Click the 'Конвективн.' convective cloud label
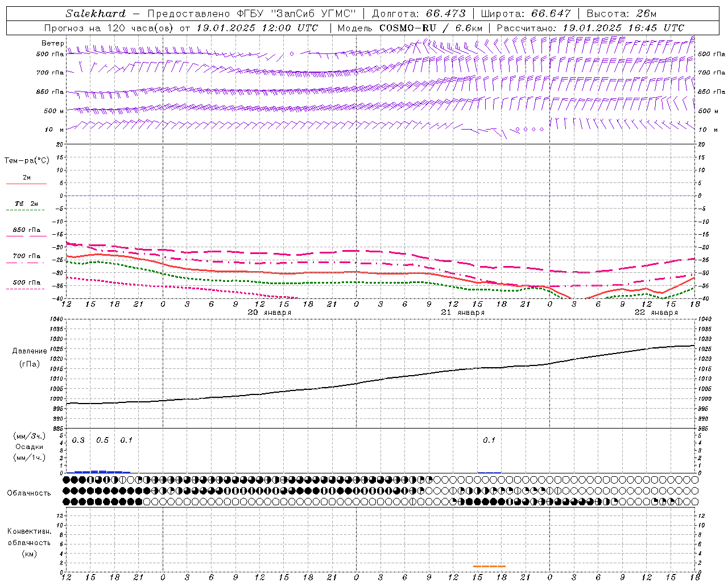728x582 pixels. (x=29, y=531)
